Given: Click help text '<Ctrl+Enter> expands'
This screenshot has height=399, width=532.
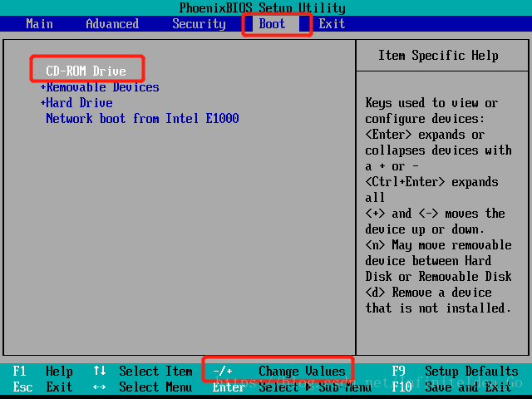Looking at the screenshot, I should click(431, 182).
